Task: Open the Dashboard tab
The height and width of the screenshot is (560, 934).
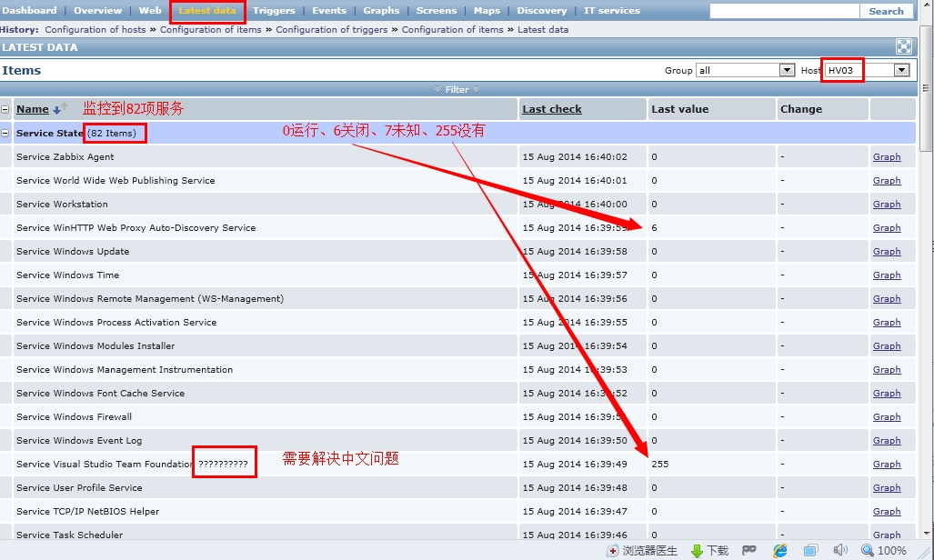Action: (x=29, y=11)
